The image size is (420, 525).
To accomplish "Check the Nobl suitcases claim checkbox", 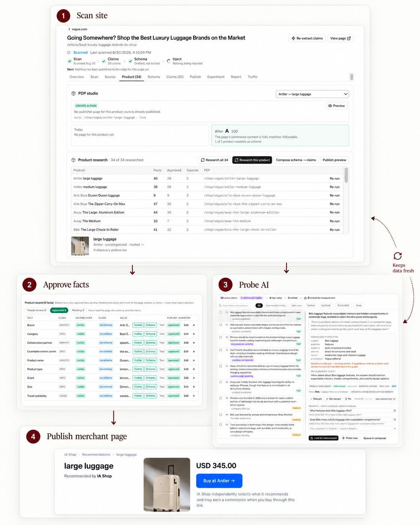I will [x=221, y=325].
